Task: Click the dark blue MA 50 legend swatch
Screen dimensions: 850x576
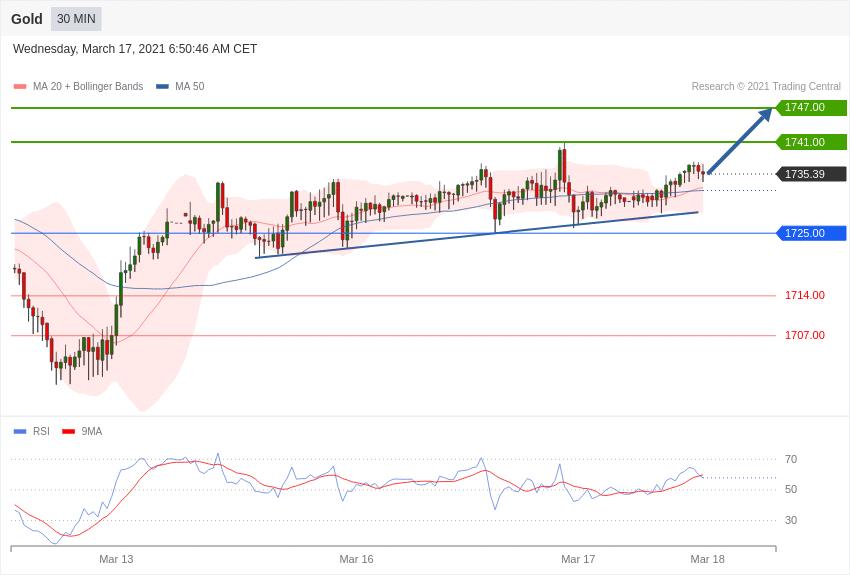Action: pos(162,86)
